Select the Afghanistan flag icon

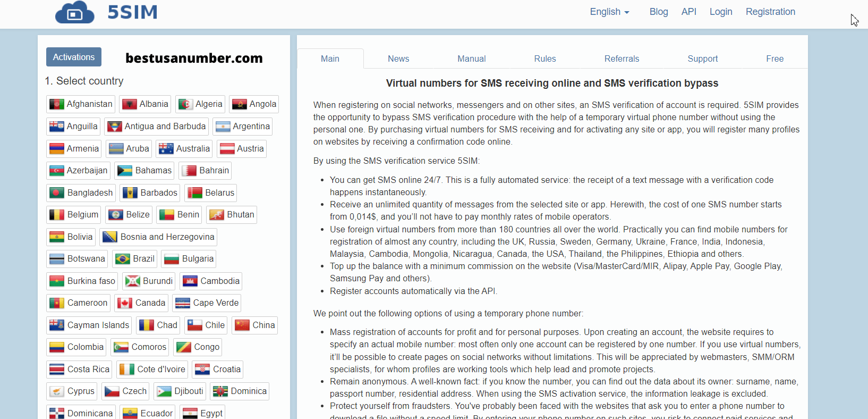coord(57,104)
